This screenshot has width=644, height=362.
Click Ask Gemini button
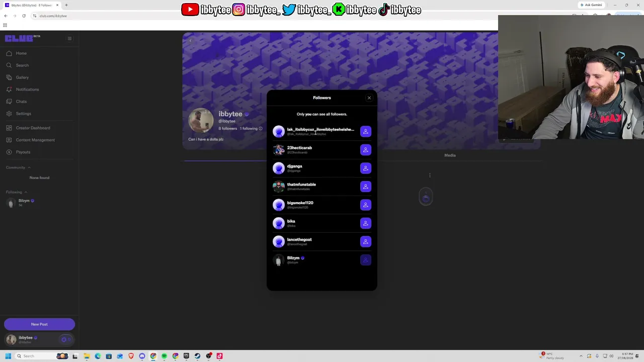[x=591, y=5]
